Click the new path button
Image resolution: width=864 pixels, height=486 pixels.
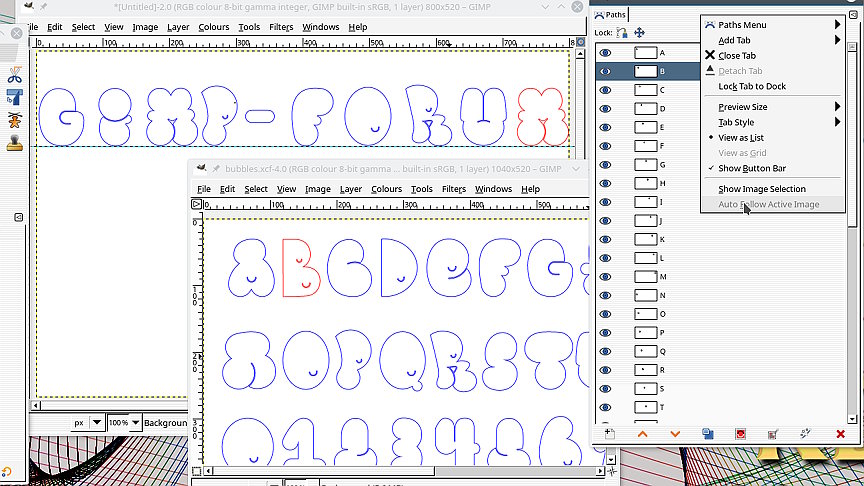pyautogui.click(x=609, y=434)
